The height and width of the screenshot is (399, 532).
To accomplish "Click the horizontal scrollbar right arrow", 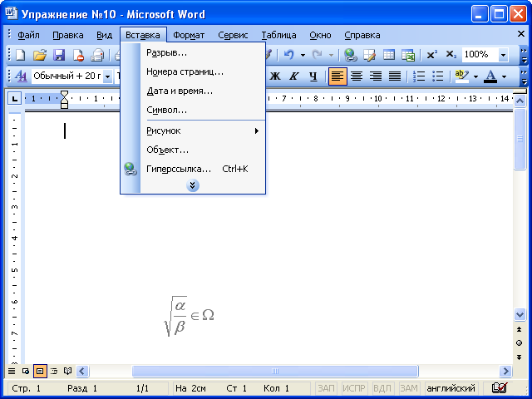I will point(505,372).
